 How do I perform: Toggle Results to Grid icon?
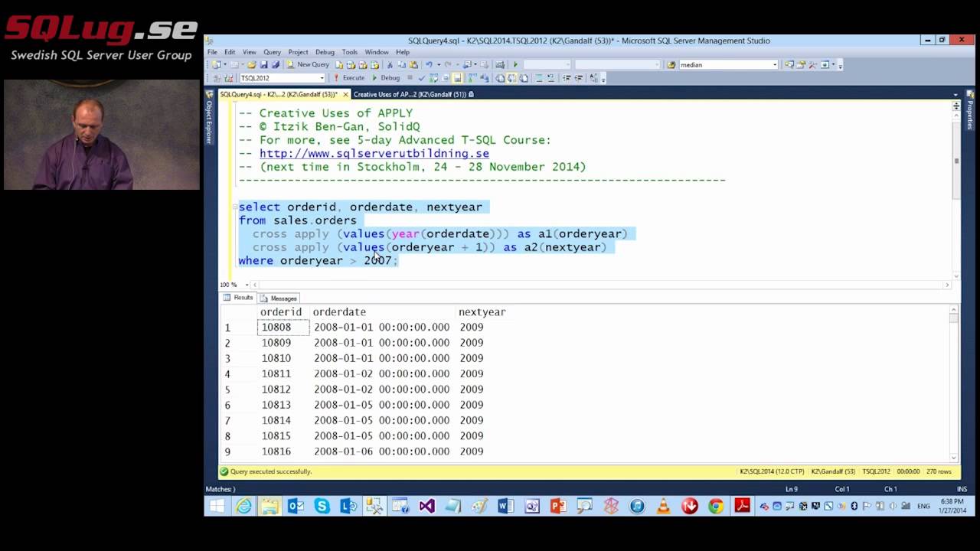[x=511, y=78]
